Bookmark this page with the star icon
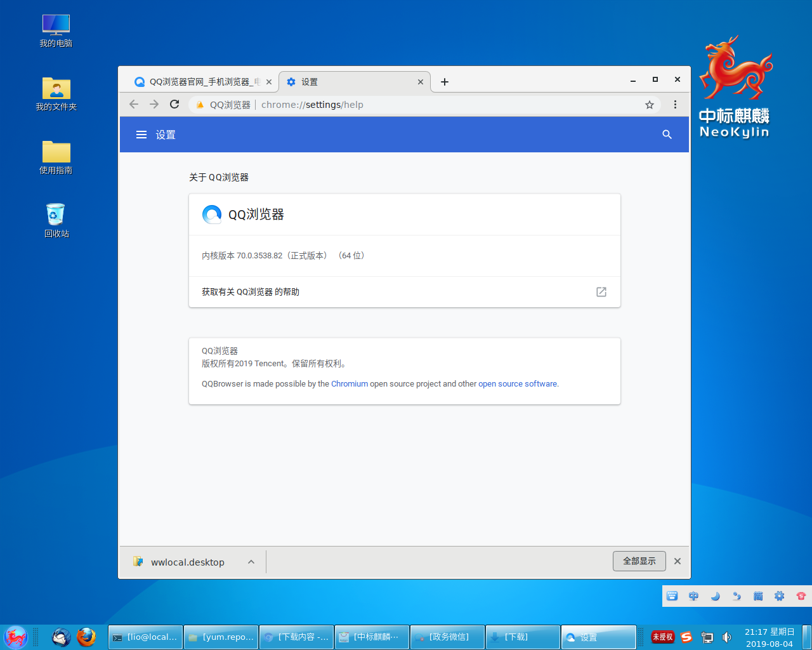Image resolution: width=812 pixels, height=650 pixels. coord(650,105)
